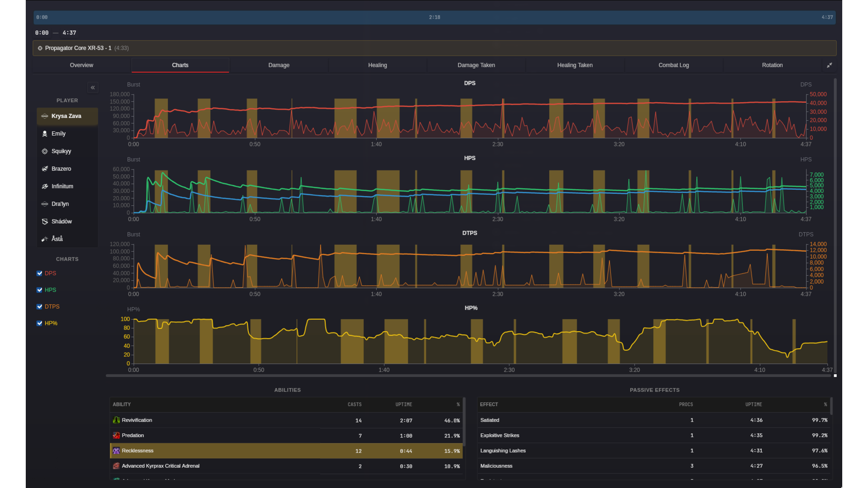Select the targeting icon beside Squikyy

pos(45,151)
